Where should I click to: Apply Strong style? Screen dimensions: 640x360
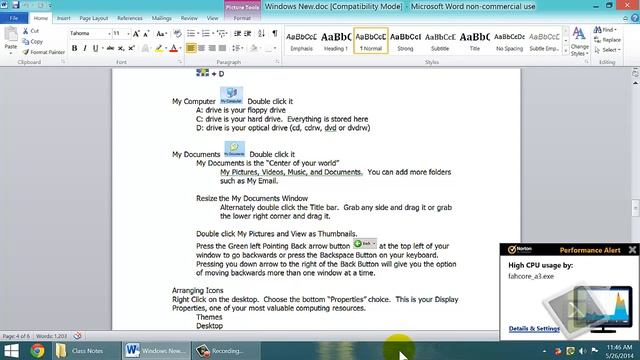pos(405,41)
